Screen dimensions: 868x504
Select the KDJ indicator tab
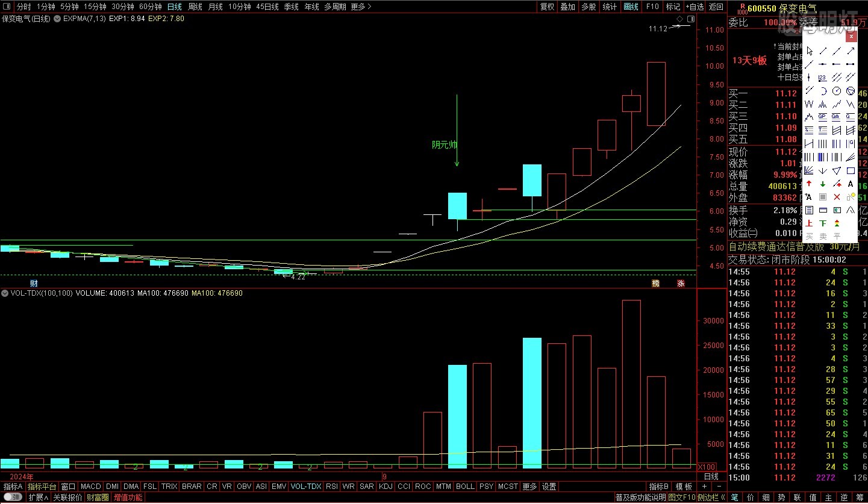click(386, 487)
